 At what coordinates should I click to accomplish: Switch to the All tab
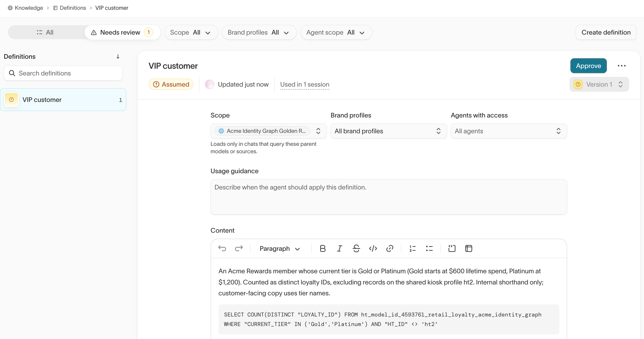[x=45, y=32]
